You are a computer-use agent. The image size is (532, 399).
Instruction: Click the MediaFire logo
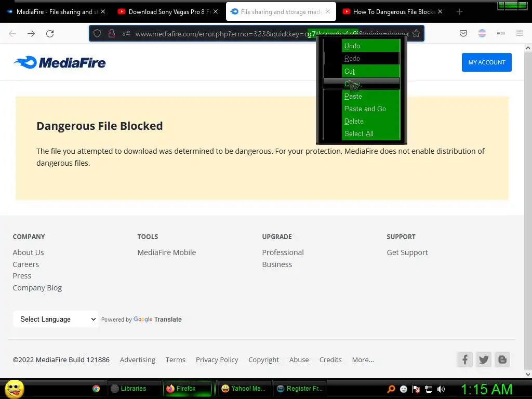pos(60,62)
